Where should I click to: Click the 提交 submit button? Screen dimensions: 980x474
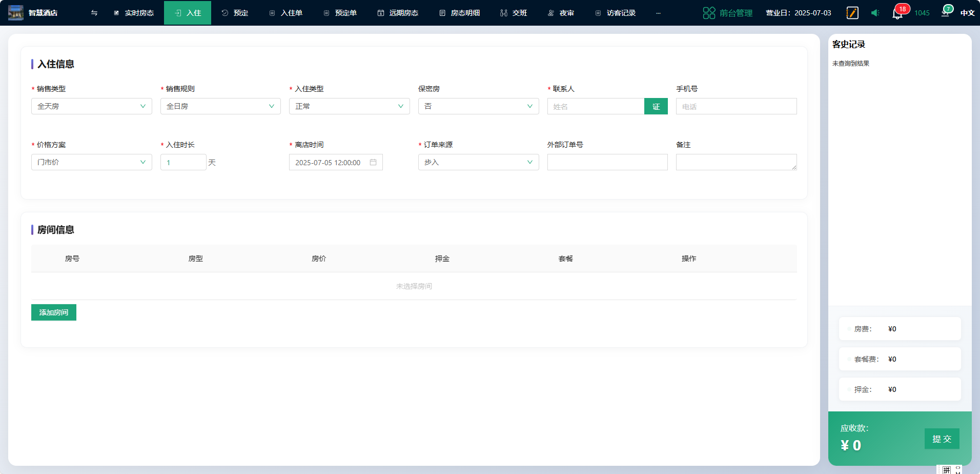tap(942, 439)
